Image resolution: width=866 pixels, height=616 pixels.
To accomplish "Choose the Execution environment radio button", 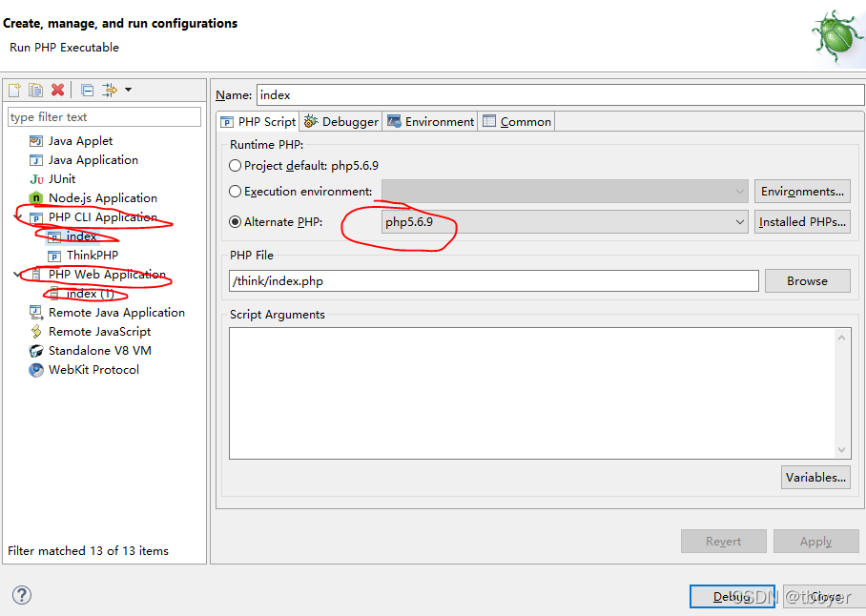I will click(236, 191).
